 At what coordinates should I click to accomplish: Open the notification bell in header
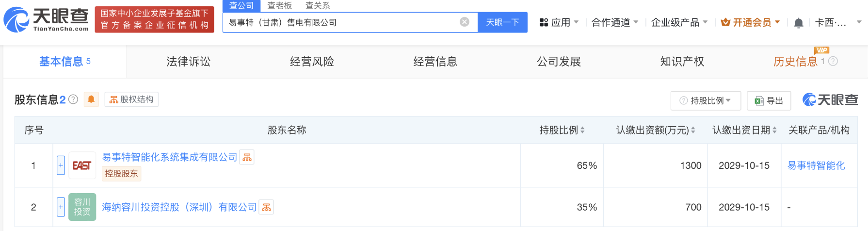pos(798,23)
